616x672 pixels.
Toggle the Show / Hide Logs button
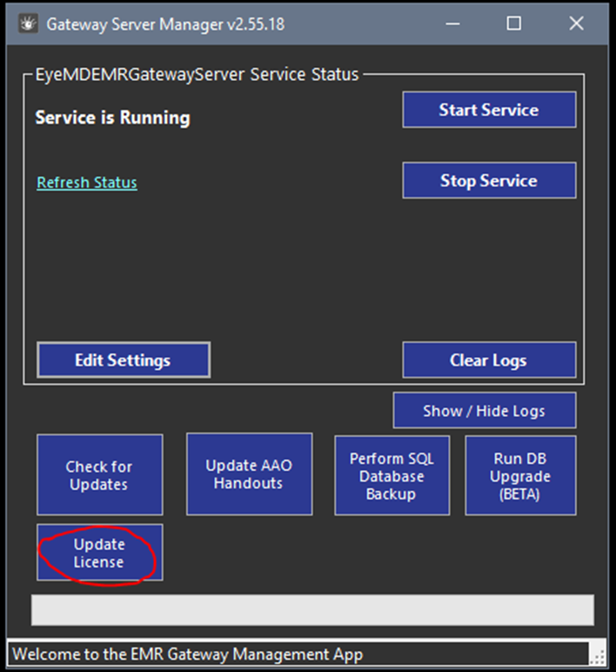(484, 411)
